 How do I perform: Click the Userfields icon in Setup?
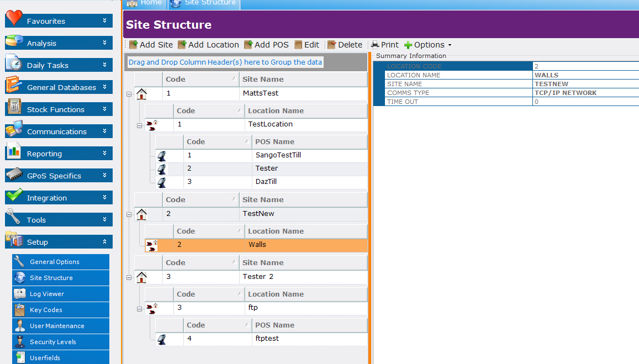tap(19, 357)
